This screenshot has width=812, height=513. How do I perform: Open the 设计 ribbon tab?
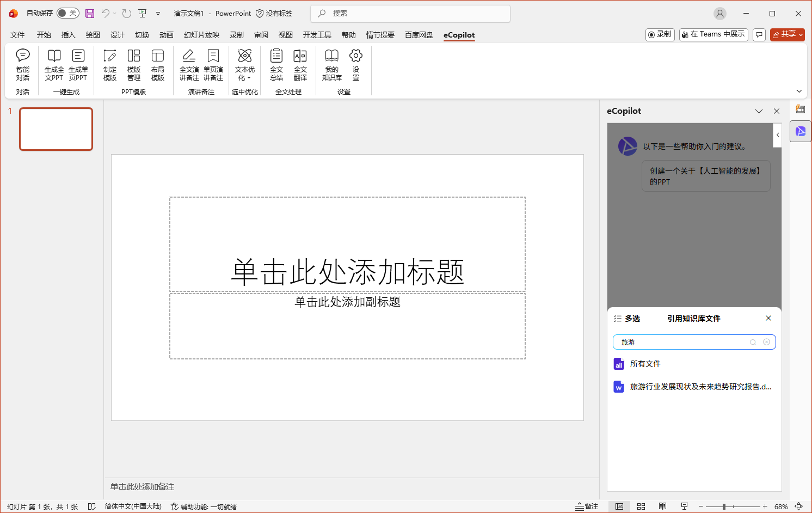(117, 35)
